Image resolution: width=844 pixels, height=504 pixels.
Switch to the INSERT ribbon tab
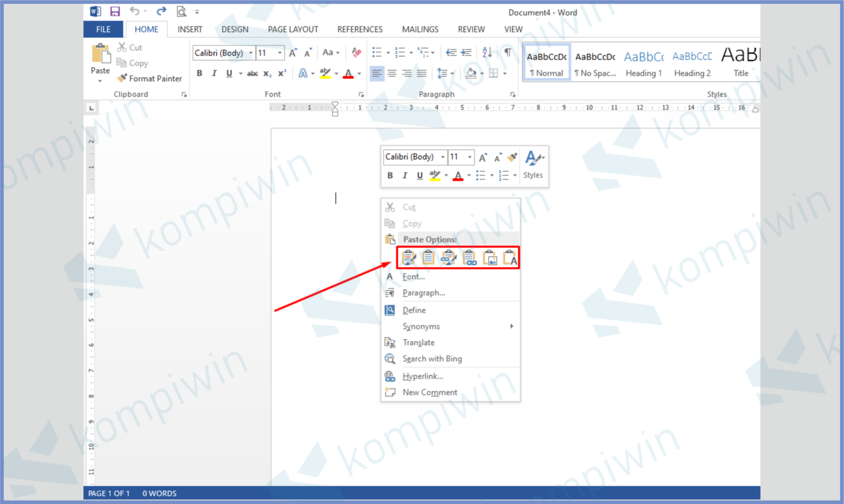click(189, 29)
